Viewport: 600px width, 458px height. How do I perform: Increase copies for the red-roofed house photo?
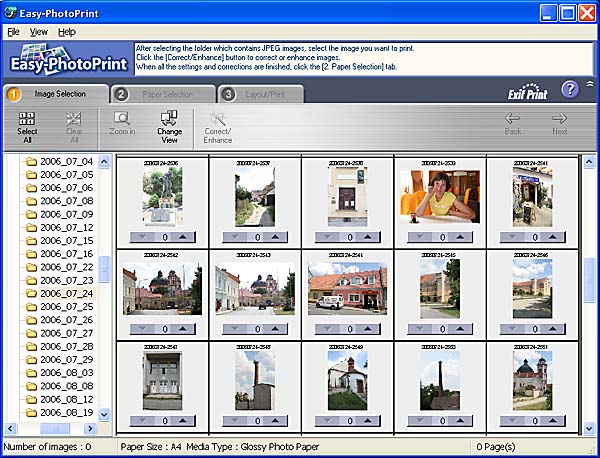pyautogui.click(x=373, y=329)
